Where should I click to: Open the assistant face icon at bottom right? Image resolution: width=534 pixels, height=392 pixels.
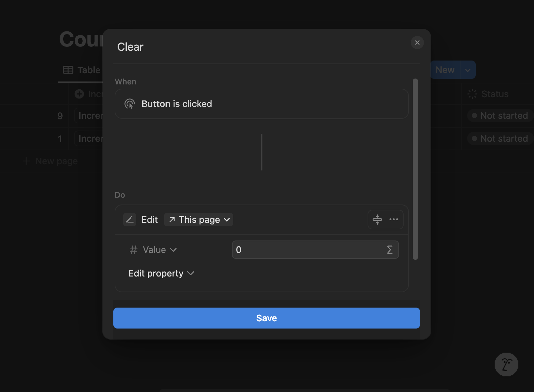click(506, 365)
